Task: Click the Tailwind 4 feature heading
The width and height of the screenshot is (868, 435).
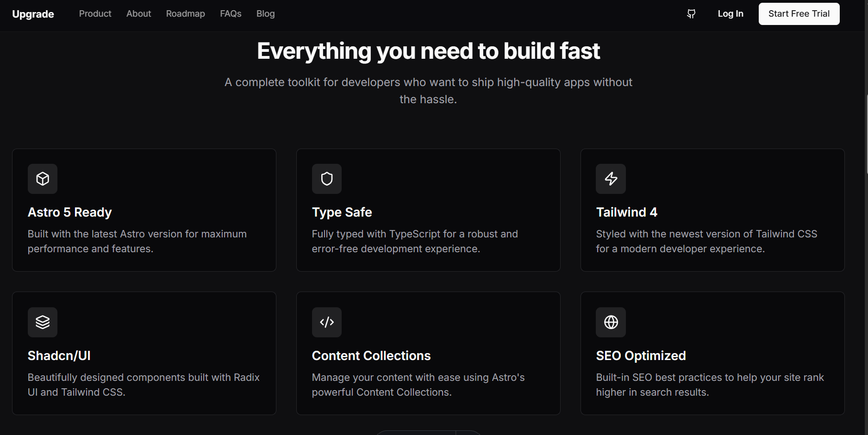Action: pos(626,212)
